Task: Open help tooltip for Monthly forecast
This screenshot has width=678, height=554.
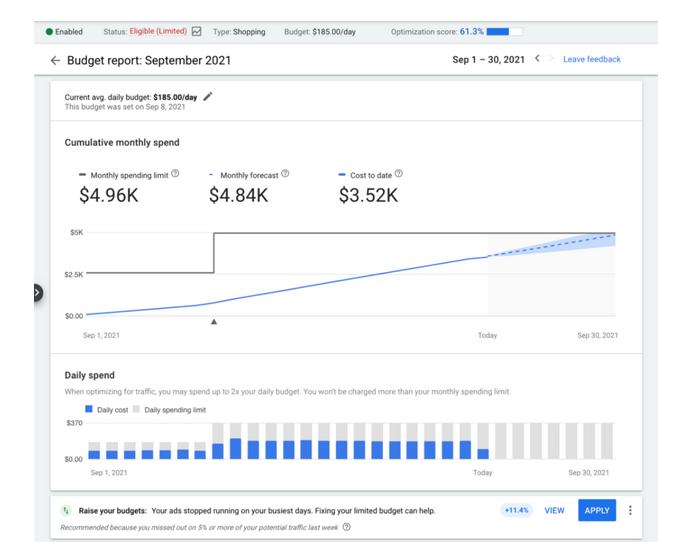Action: point(285,174)
